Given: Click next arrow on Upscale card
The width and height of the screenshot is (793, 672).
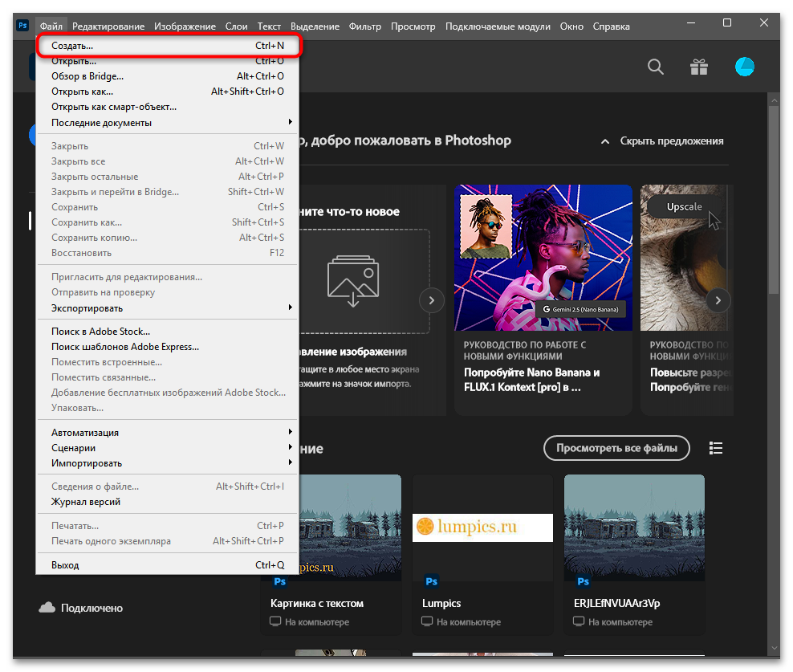Looking at the screenshot, I should click(x=718, y=300).
